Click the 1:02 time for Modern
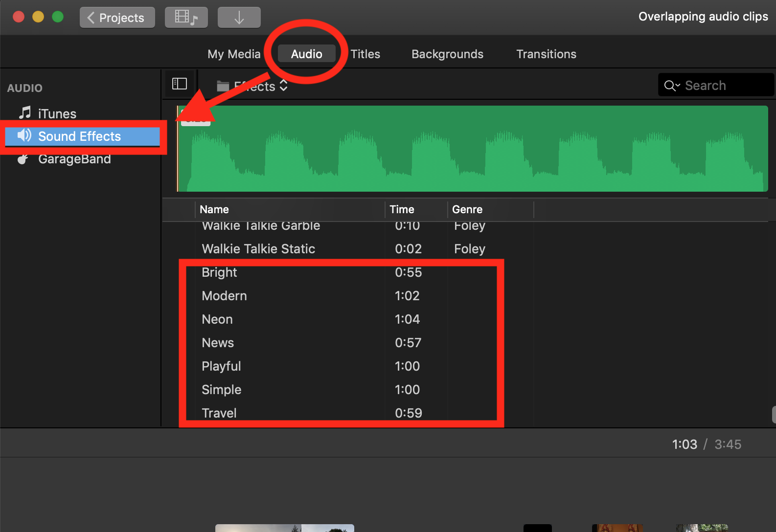 (408, 296)
